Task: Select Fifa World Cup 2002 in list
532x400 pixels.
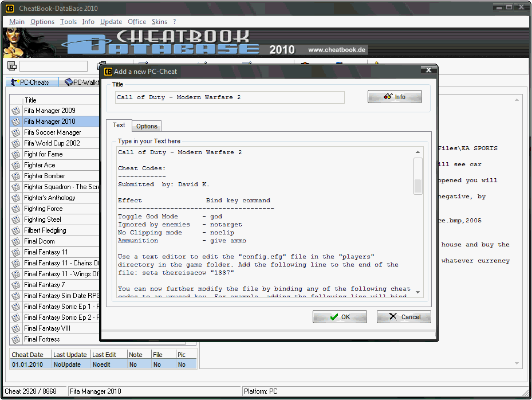Action: pos(52,143)
